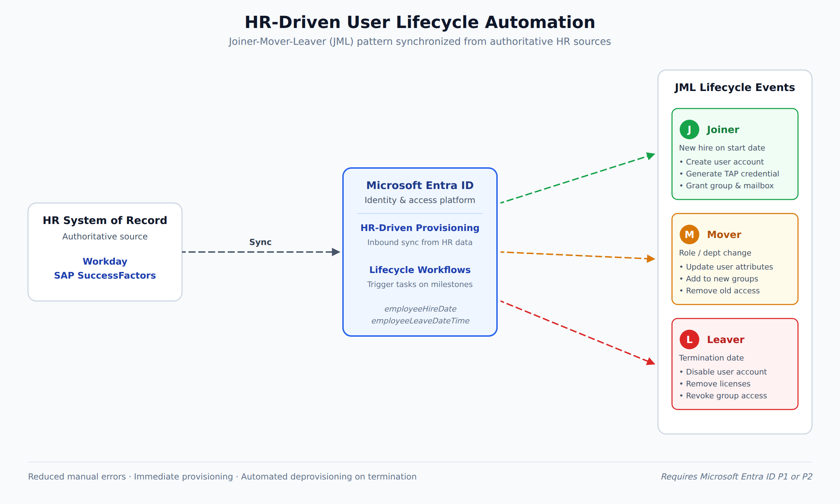Click the 'Disable user account' bullet
Screen dimensions: 840x504
click(x=723, y=372)
